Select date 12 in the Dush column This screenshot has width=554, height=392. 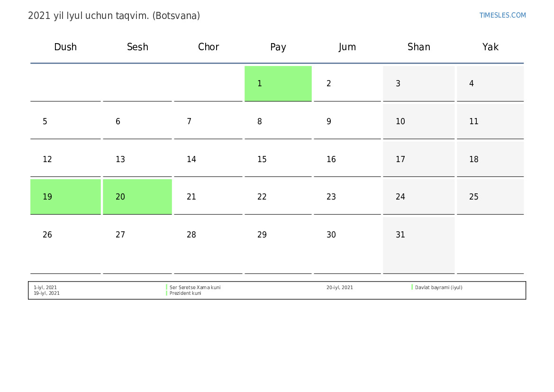(47, 159)
